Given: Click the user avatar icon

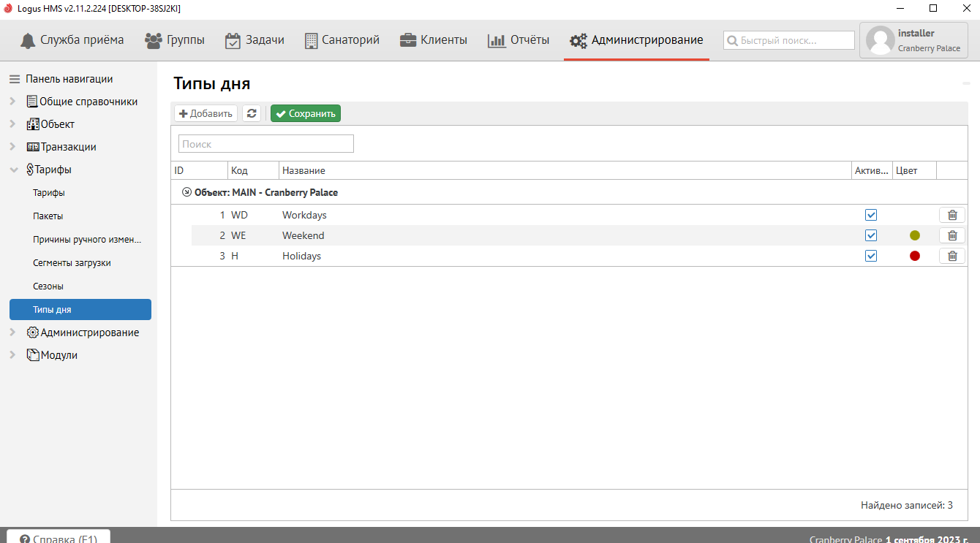Looking at the screenshot, I should 880,40.
